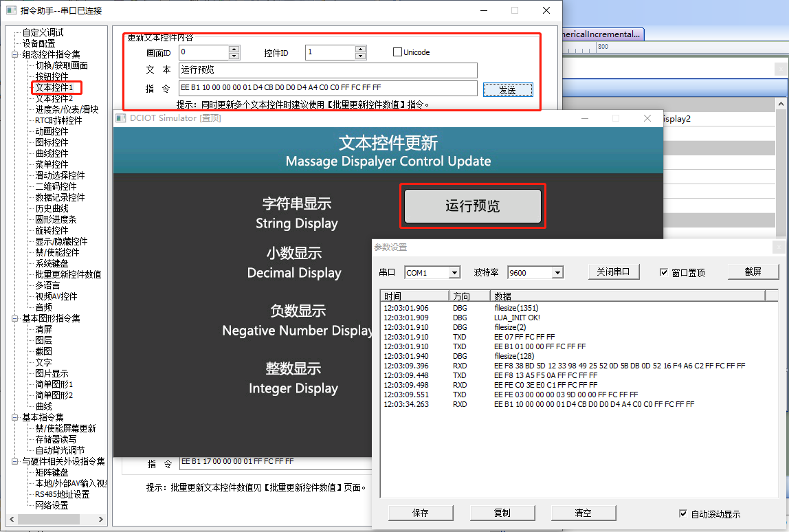Select RTC时钟控件 in the tree
Image resolution: width=789 pixels, height=532 pixels.
tap(58, 120)
